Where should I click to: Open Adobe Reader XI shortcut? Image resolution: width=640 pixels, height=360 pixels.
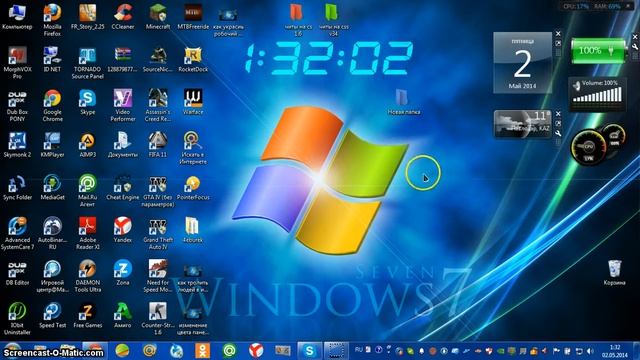click(87, 233)
